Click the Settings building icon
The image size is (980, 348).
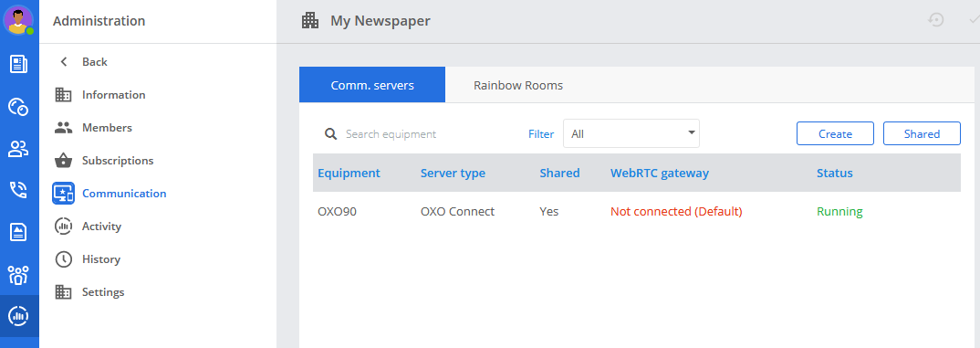click(x=63, y=292)
